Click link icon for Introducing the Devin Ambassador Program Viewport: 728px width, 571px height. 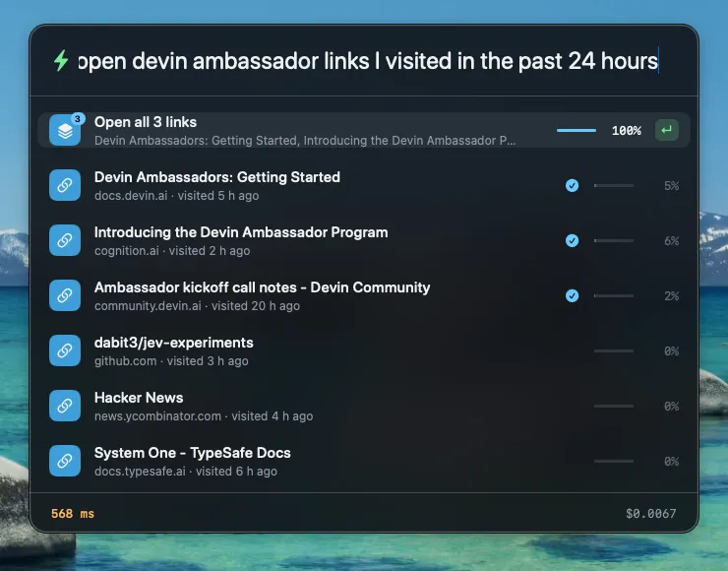[65, 240]
